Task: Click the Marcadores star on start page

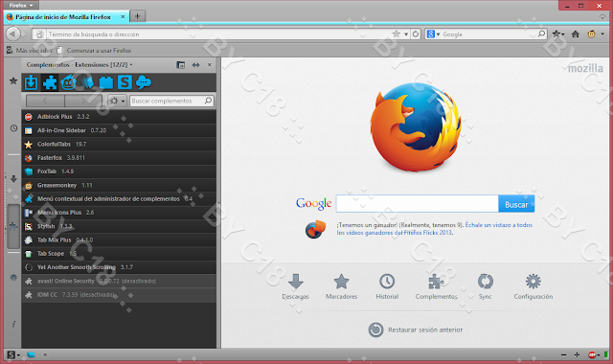Action: point(341,282)
